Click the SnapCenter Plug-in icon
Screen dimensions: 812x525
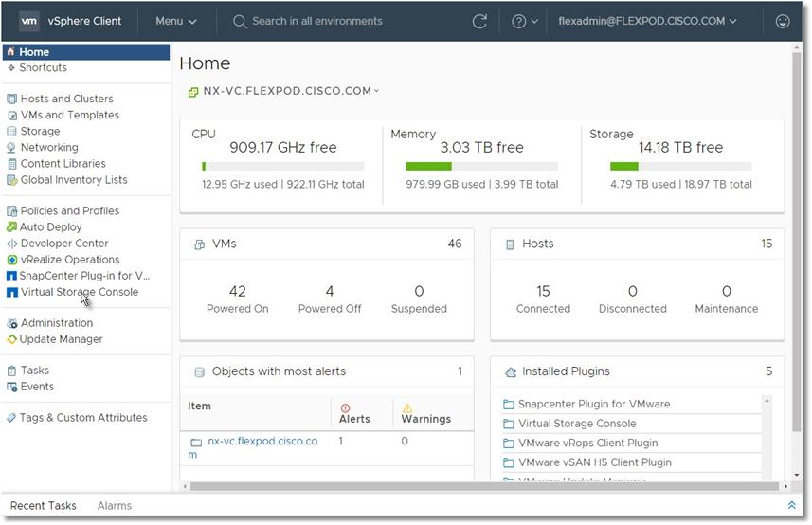[x=11, y=276]
